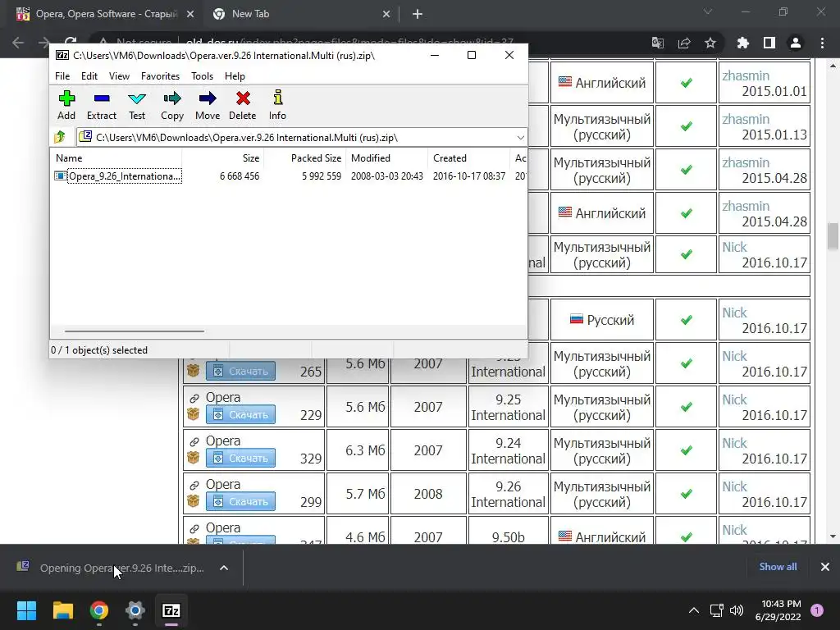Open Opera link in 9.26 International row

[223, 484]
